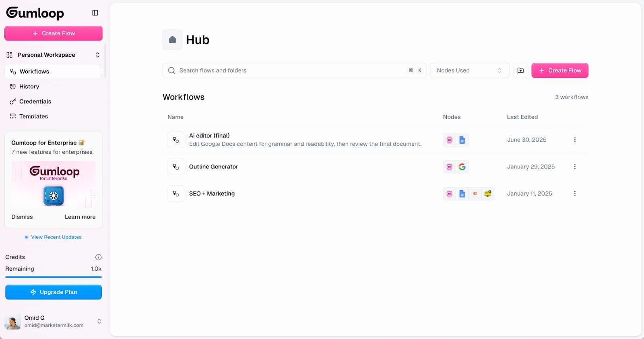Dismiss the Gumloop for Enterprise card

(22, 217)
